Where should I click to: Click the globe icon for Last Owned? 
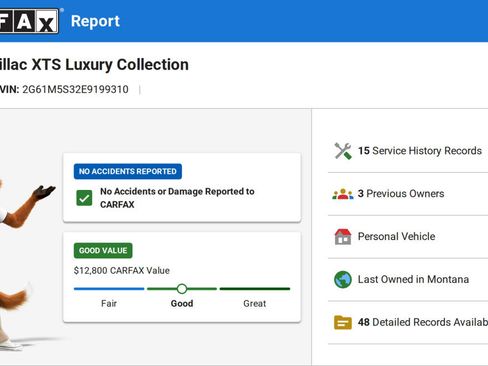[x=343, y=279]
